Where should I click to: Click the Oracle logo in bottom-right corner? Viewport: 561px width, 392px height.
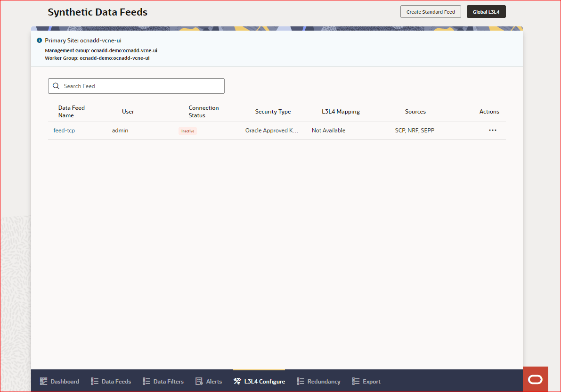click(535, 379)
